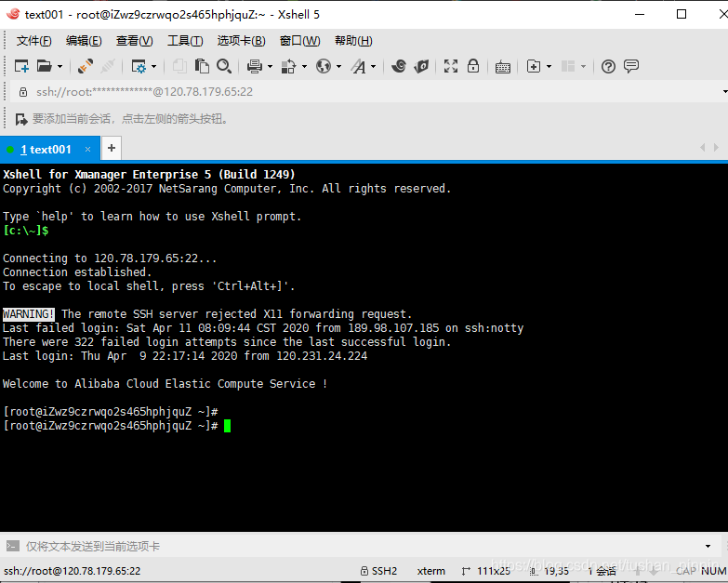
Task: Add a new tab with plus button
Action: click(111, 148)
